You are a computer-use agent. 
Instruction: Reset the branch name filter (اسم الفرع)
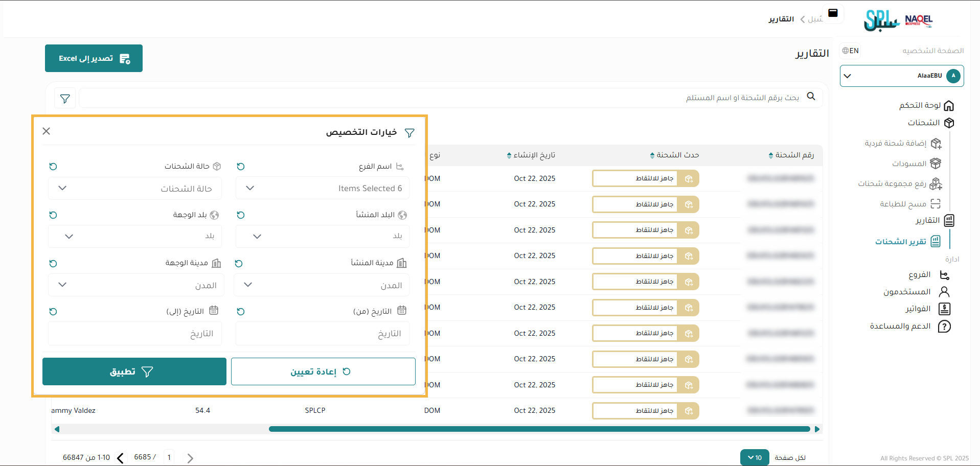click(241, 167)
